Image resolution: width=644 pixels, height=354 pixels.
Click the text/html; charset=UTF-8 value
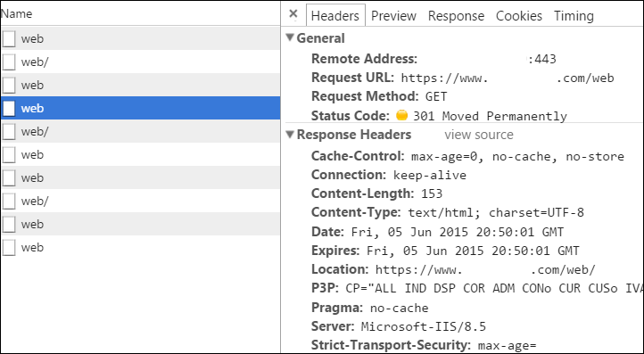click(x=496, y=213)
